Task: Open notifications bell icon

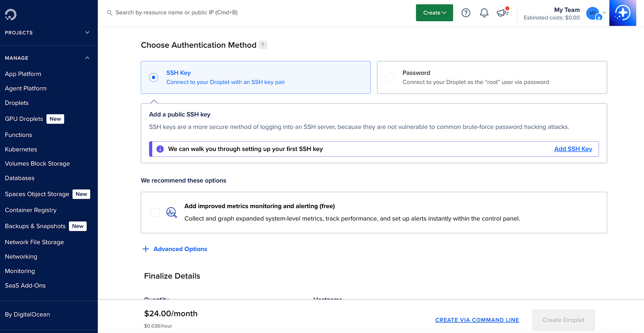Action: 484,13
